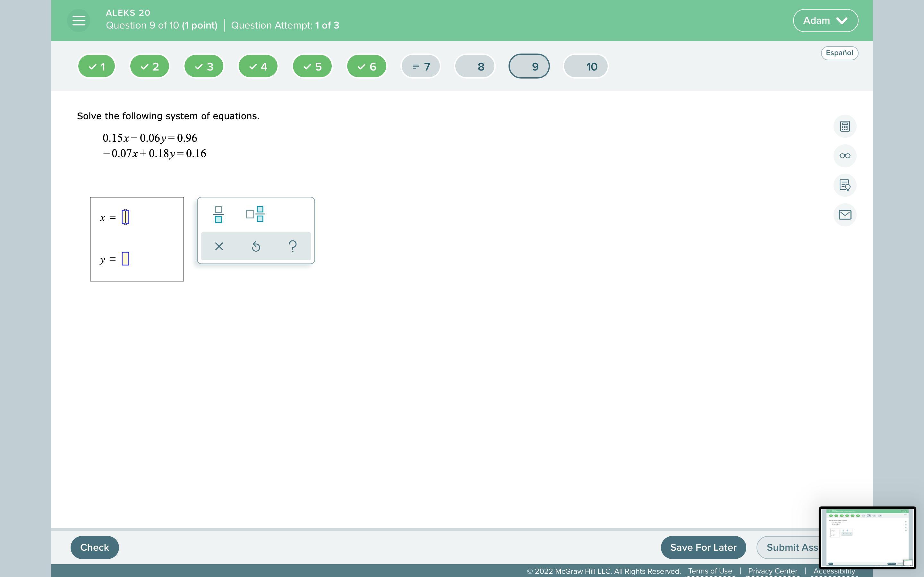Click the page thumbnail preview
The height and width of the screenshot is (577, 924).
point(867,537)
